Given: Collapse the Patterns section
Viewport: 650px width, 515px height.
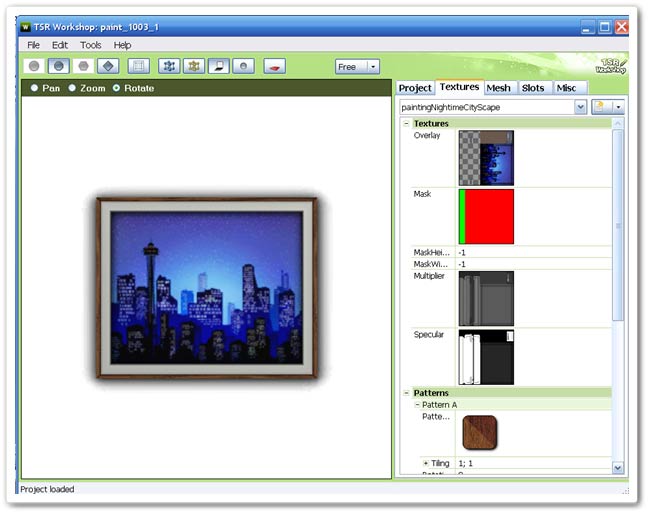Looking at the screenshot, I should [x=406, y=393].
